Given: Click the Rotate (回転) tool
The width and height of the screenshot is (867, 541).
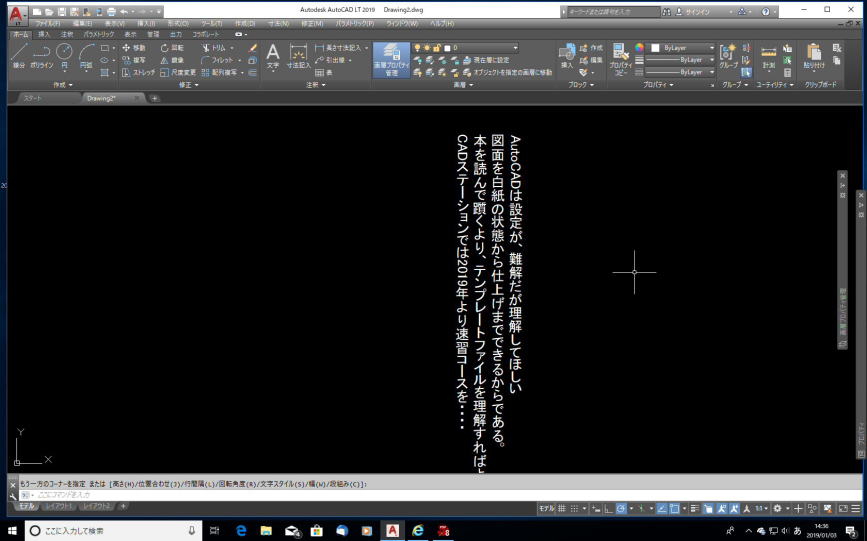Looking at the screenshot, I should (172, 48).
